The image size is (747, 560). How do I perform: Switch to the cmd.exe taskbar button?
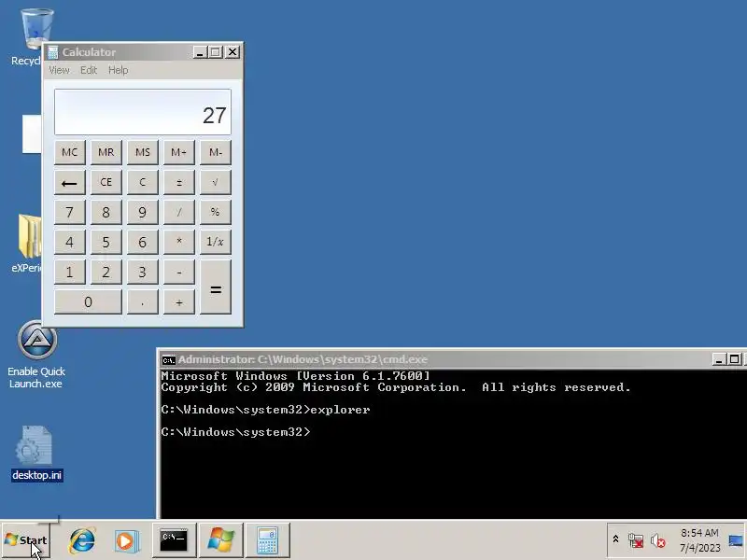tap(174, 540)
